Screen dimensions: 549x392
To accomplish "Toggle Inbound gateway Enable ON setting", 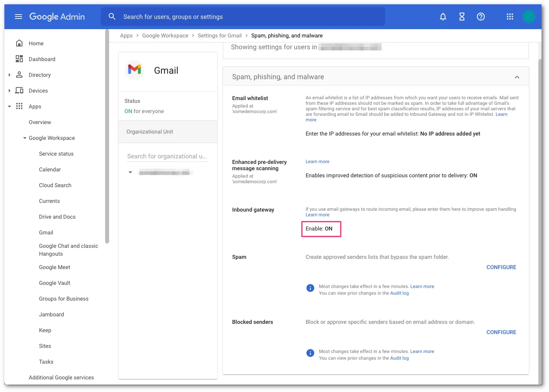I will click(321, 229).
